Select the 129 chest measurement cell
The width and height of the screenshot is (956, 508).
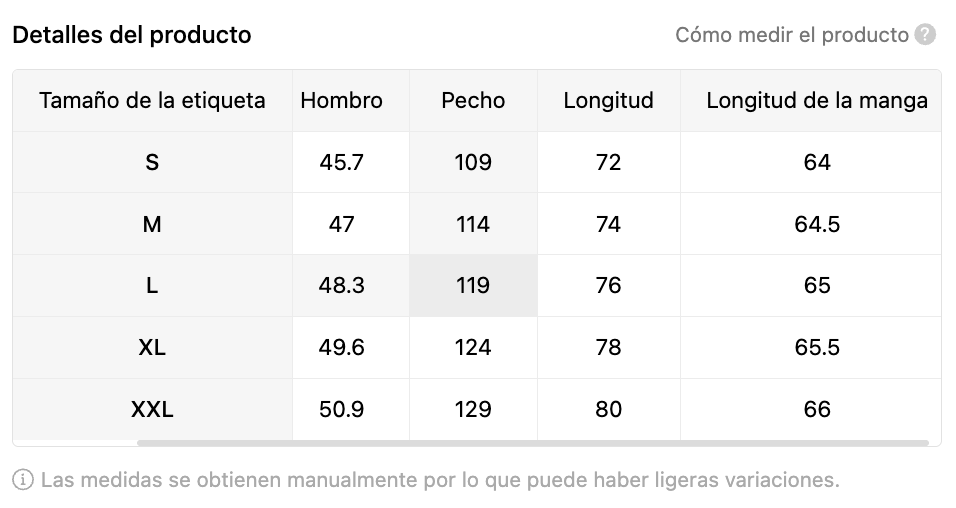[473, 410]
